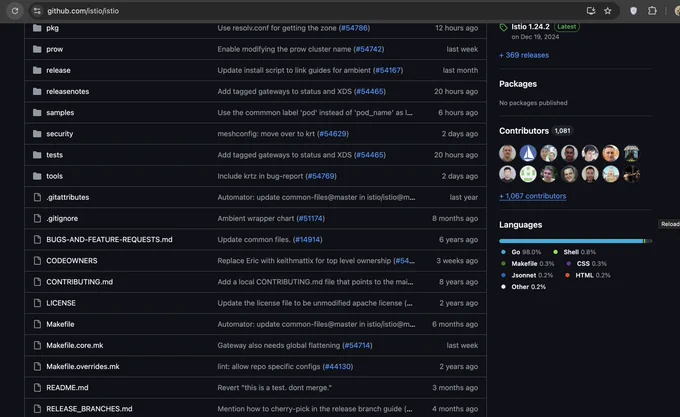Click the first contributor avatar in top row
Viewport: 680px width, 417px height.
[507, 153]
